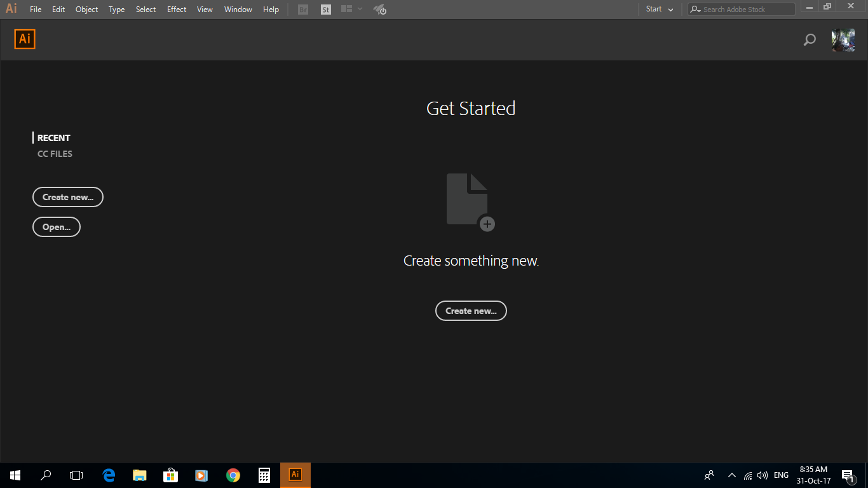Screen dimensions: 868x488
Task: Switch to the CC FILES tab
Action: click(55, 153)
